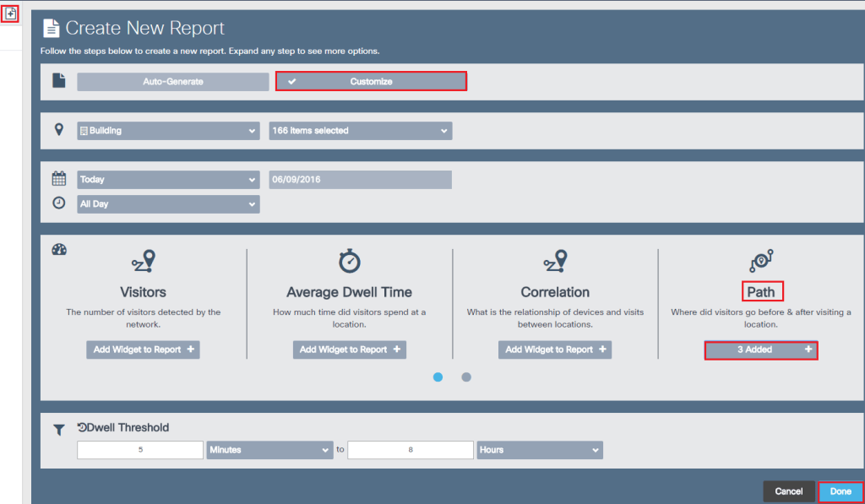Add the Correlation widget to report
This screenshot has width=865, height=504.
[555, 350]
